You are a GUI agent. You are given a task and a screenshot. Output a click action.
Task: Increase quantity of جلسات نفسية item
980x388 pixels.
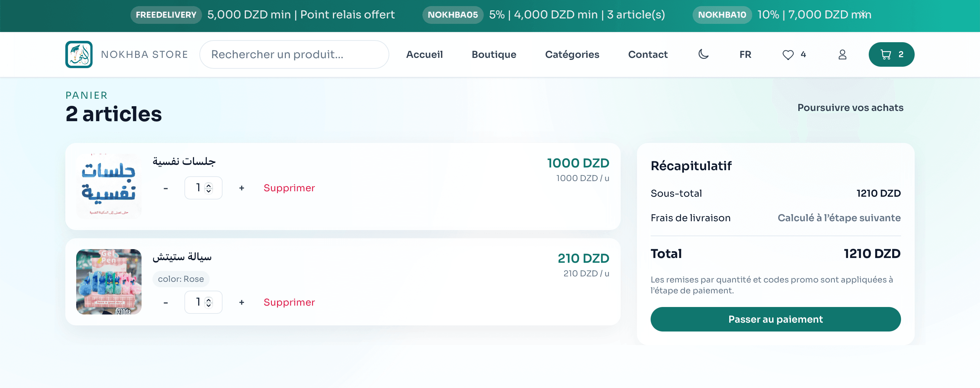tap(242, 188)
